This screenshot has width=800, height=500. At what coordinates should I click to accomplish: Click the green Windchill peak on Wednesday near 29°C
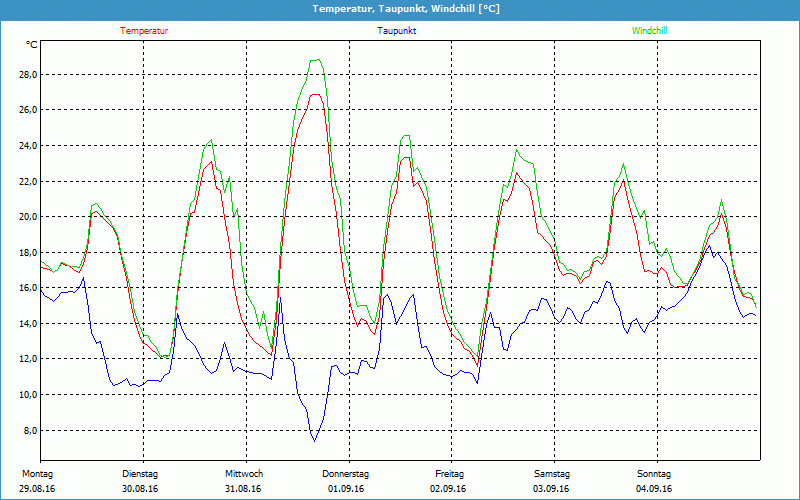point(316,60)
